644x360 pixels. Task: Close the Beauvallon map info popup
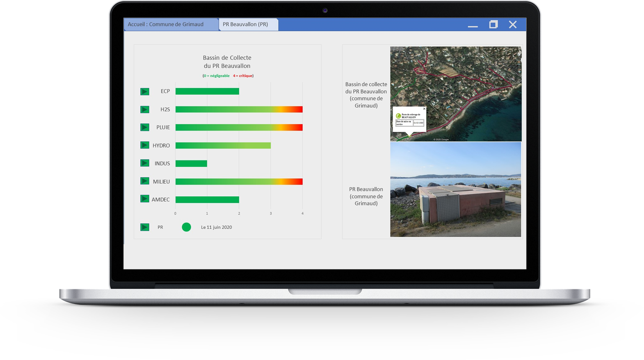pos(424,109)
